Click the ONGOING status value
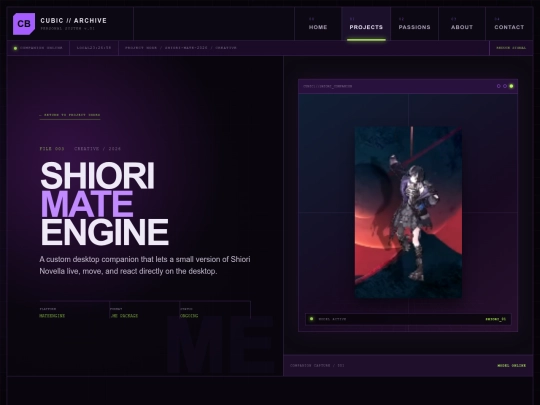The height and width of the screenshot is (405, 540). click(x=189, y=316)
